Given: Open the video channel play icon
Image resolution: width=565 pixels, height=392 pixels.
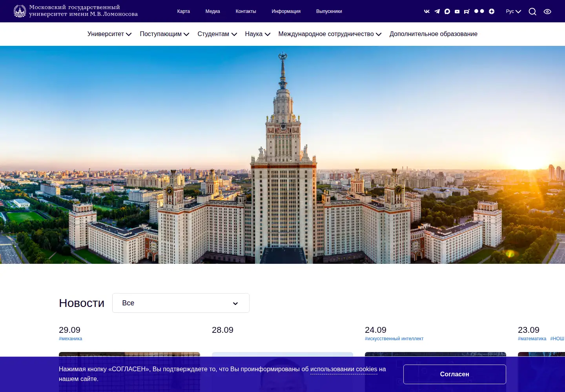Looking at the screenshot, I should [457, 11].
